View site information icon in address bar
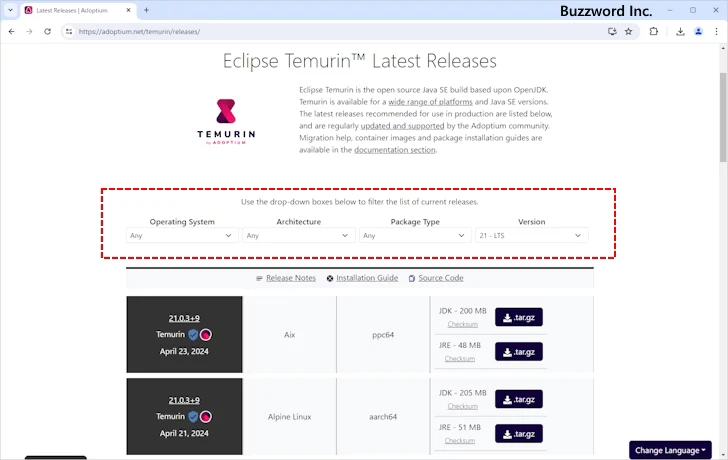728x460 pixels. click(69, 32)
